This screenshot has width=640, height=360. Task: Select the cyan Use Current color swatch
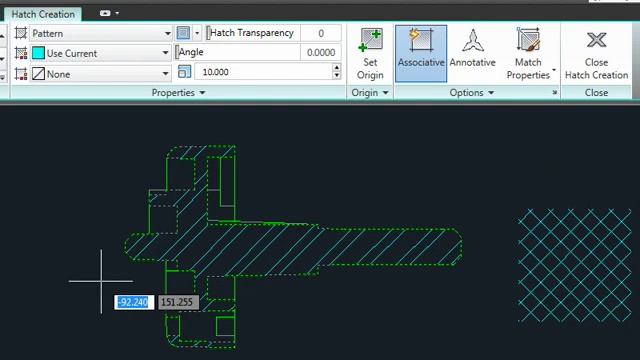(x=38, y=53)
